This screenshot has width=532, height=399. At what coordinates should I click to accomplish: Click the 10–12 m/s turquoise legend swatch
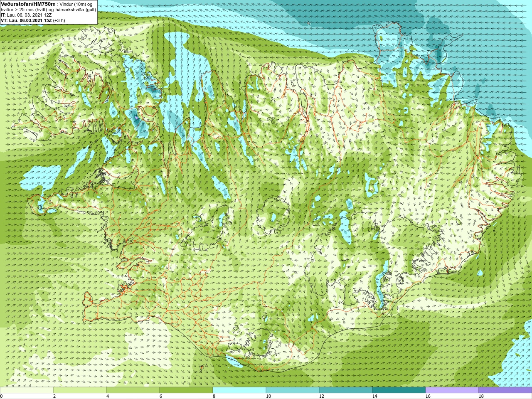click(293, 390)
